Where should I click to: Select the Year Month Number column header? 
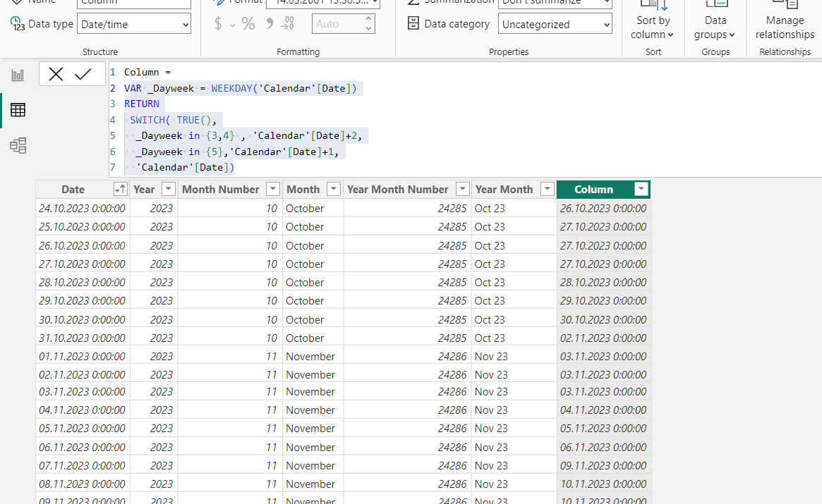click(x=398, y=190)
